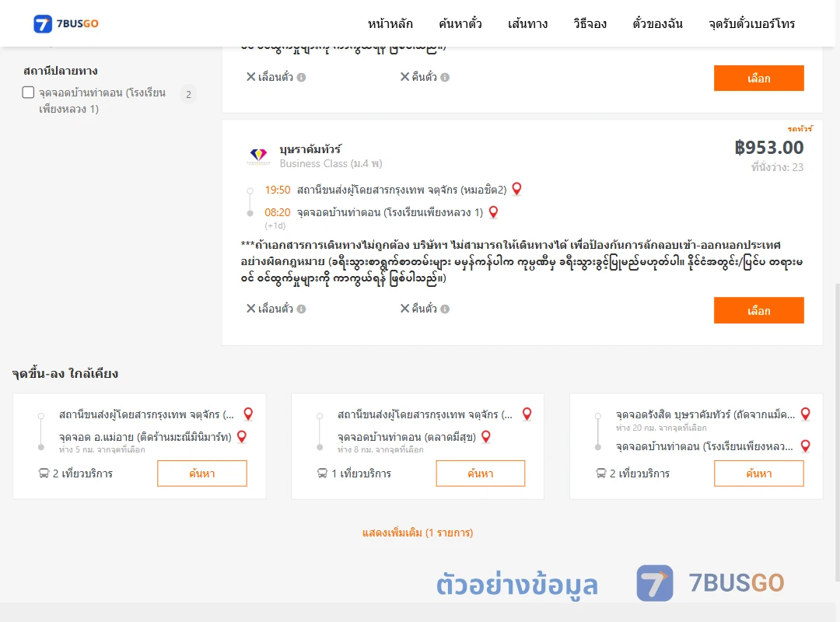840x622 pixels.
Task: Click ห่าง 5 กม. จากจุดที่เลือก distance text
Action: point(103,449)
